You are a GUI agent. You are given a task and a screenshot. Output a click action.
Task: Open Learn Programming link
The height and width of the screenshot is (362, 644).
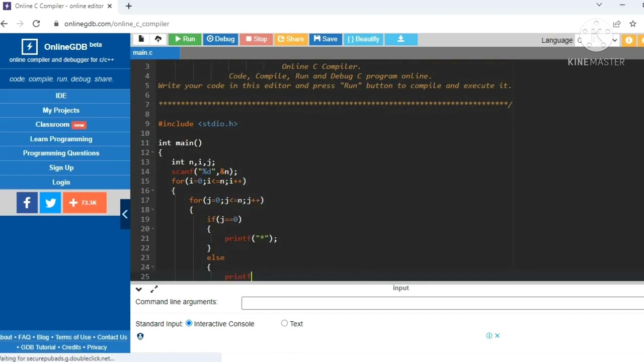tap(61, 139)
